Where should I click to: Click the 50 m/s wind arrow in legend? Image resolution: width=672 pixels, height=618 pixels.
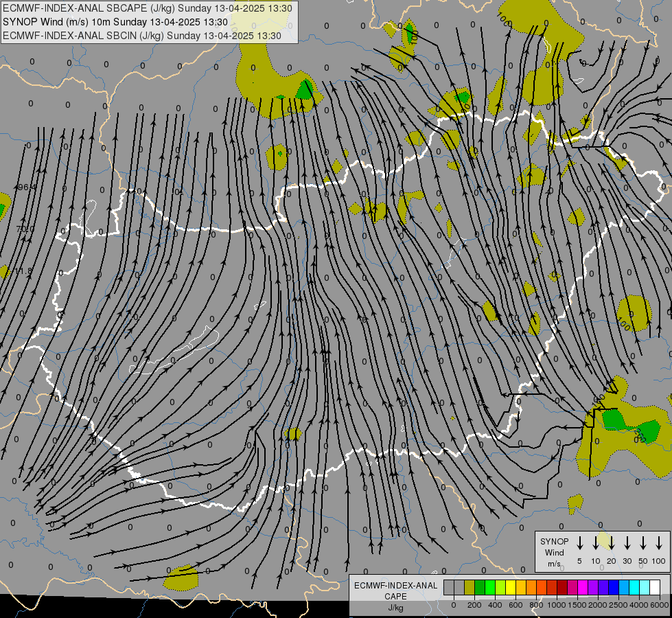pos(643,543)
